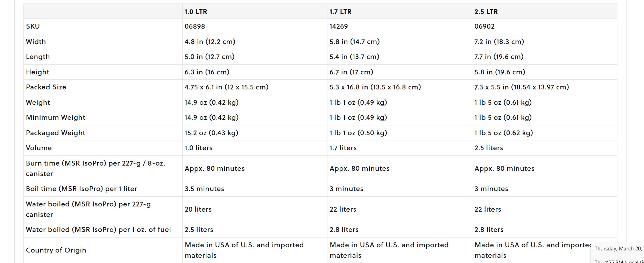Click the 2.5 LTR column header
Image resolution: width=644 pixels, height=263 pixels.
coord(486,12)
